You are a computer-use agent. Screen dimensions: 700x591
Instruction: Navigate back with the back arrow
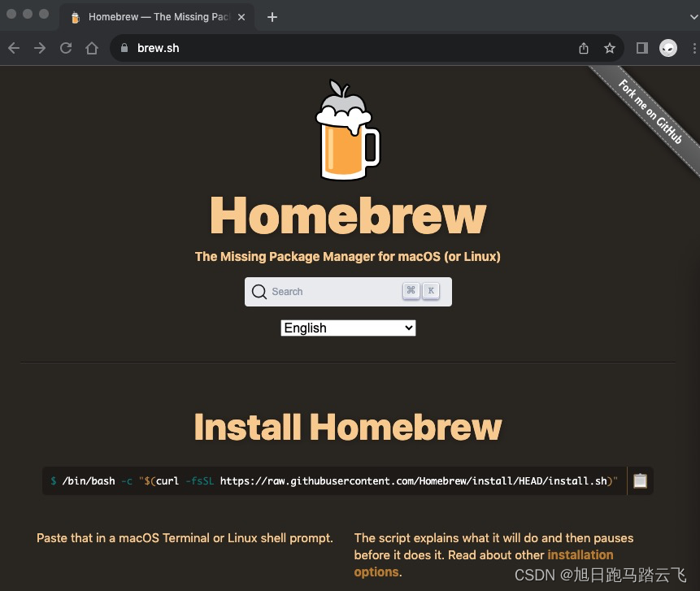[13, 48]
